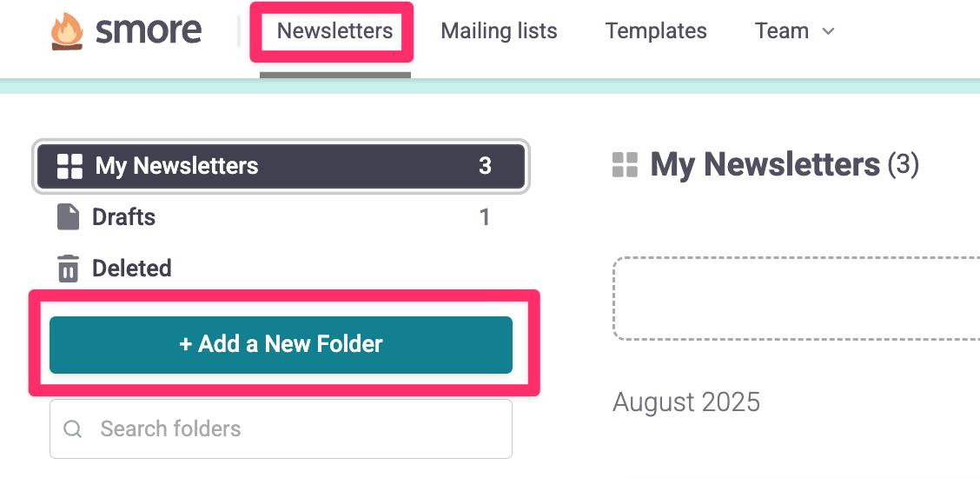Open the Team dropdown menu
This screenshot has height=478, width=980.
(782, 31)
